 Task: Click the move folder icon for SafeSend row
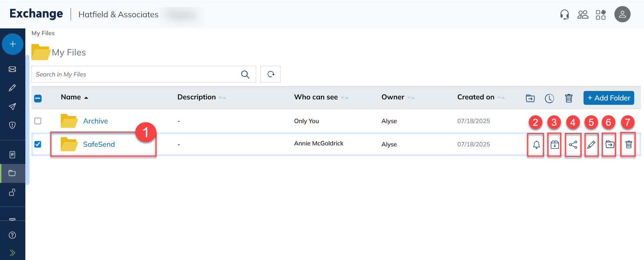pos(610,145)
